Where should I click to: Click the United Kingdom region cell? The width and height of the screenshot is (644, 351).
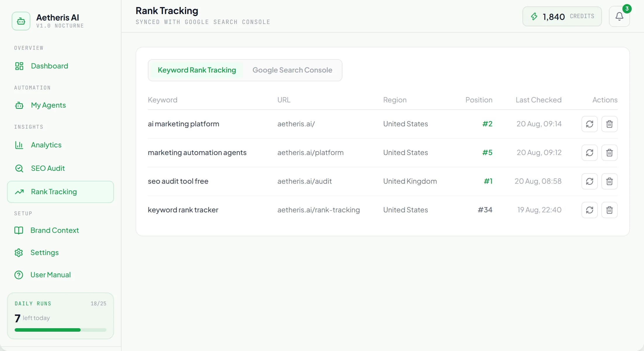point(410,181)
